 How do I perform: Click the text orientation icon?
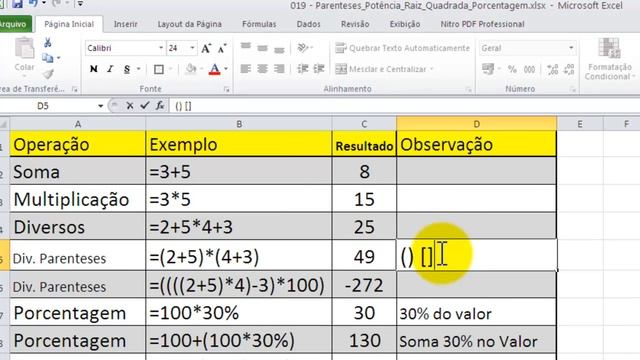[303, 48]
